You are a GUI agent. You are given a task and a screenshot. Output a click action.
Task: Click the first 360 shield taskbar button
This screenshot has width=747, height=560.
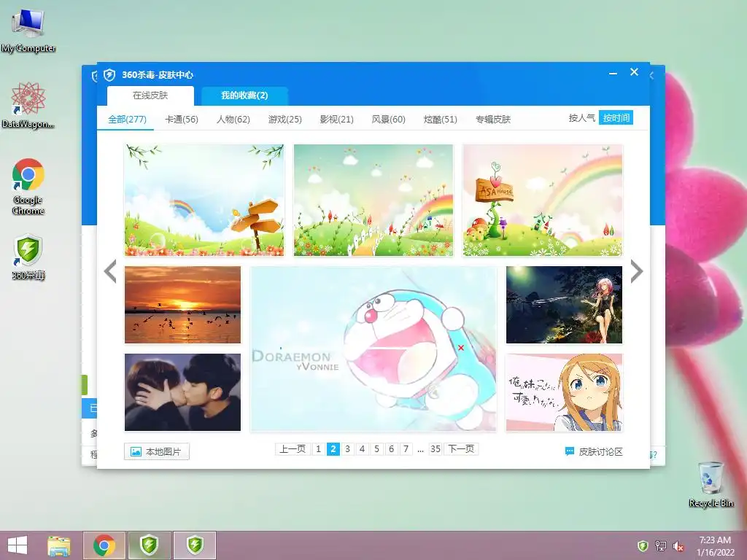click(150, 545)
